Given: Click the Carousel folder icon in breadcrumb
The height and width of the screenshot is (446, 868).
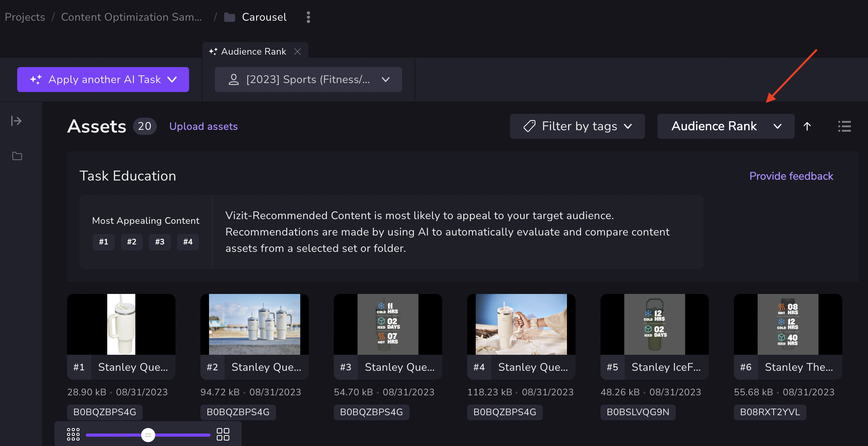Looking at the screenshot, I should tap(230, 17).
